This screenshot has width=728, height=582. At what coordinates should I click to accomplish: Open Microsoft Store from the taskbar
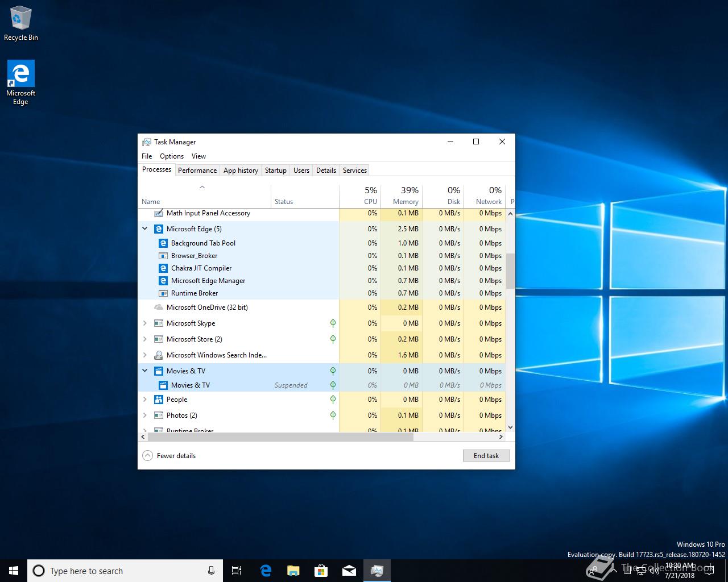[321, 571]
